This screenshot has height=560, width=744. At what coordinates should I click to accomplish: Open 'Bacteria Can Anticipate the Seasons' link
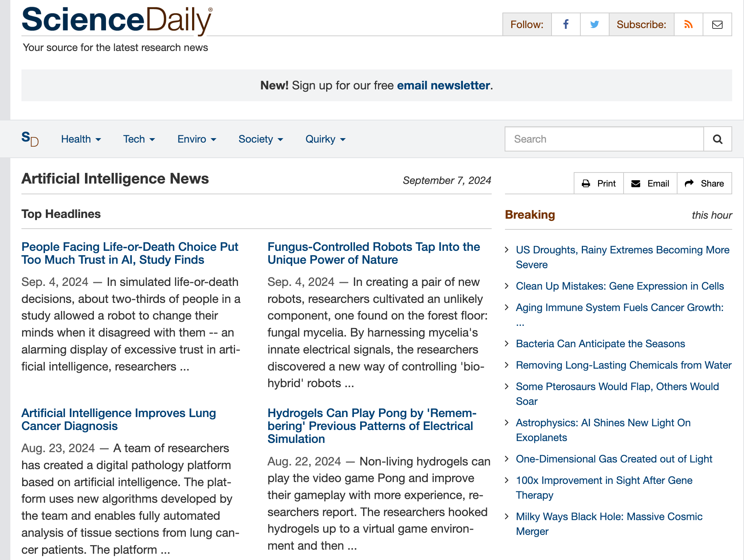click(x=600, y=344)
